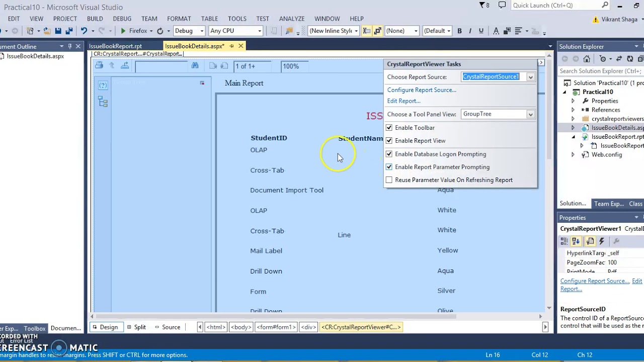Viewport: 644px width, 362px height.
Task: Click the Pending Changes Filter clock icon
Action: pyautogui.click(x=603, y=59)
